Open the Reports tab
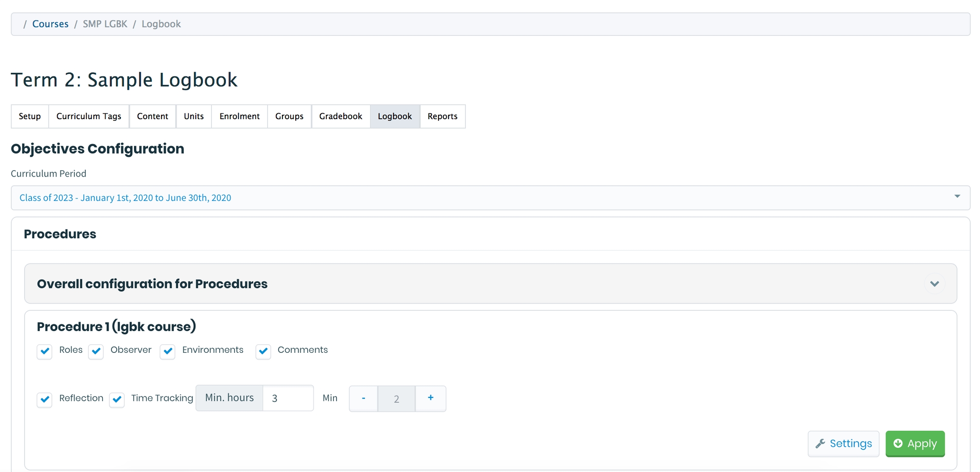 (x=442, y=116)
